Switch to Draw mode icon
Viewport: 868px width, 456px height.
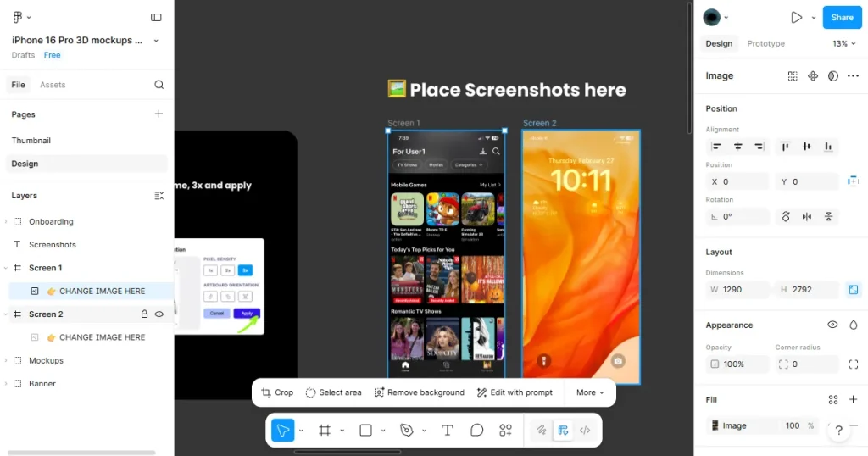click(541, 430)
